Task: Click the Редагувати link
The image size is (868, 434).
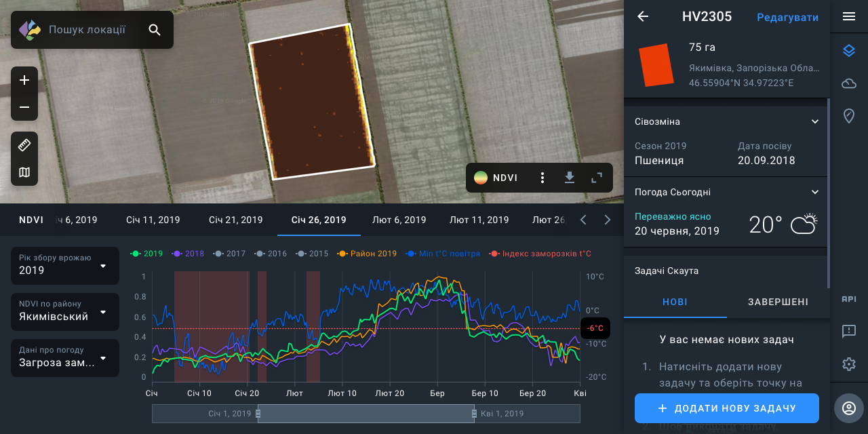Action: click(787, 18)
